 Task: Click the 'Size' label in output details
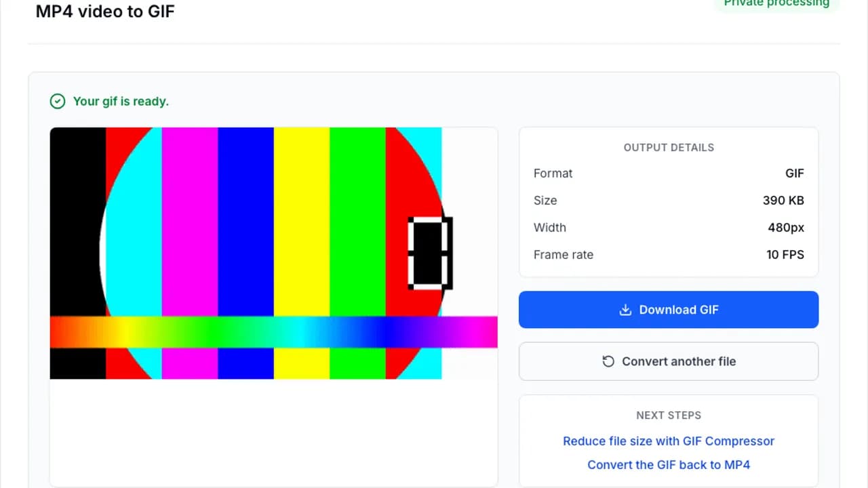click(x=545, y=201)
